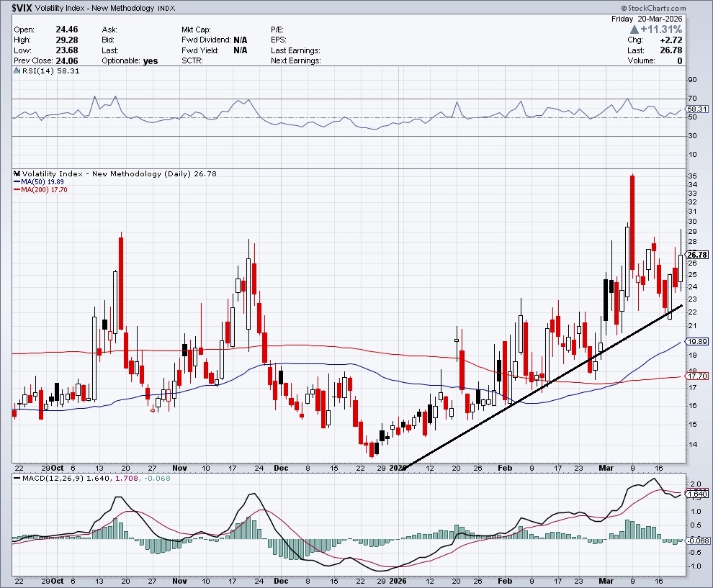Screen dimensions: 713x588
Task: Click the Nov month label on the MACD date axis
Action: click(179, 579)
